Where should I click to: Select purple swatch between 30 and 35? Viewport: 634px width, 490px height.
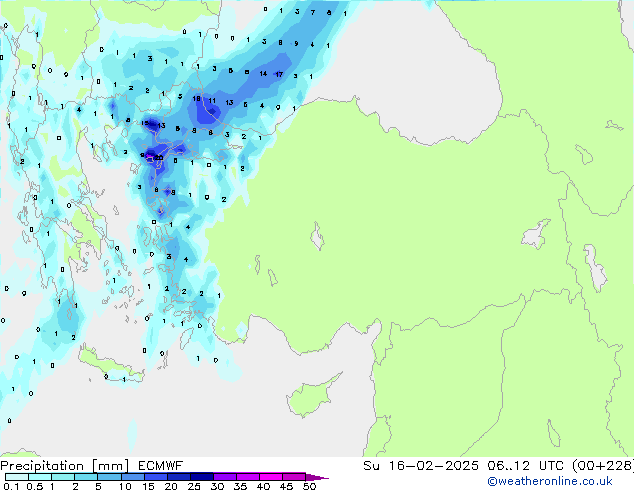[225, 477]
